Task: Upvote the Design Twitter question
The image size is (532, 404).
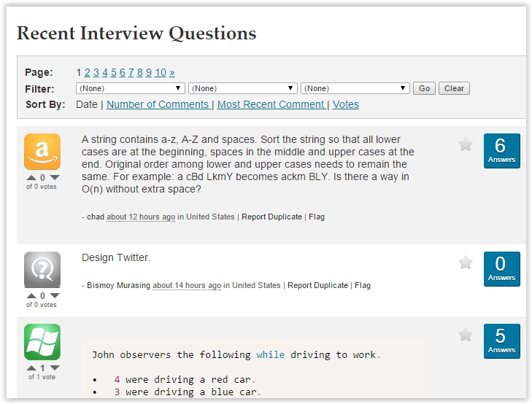Action: pyautogui.click(x=31, y=296)
